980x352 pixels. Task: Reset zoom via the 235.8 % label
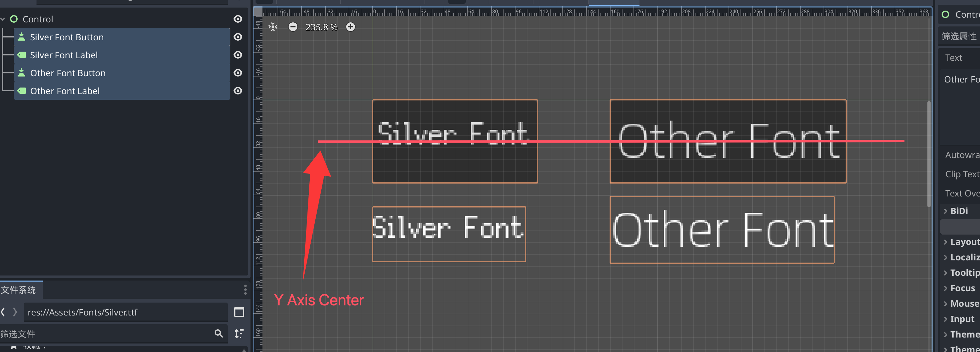click(321, 27)
